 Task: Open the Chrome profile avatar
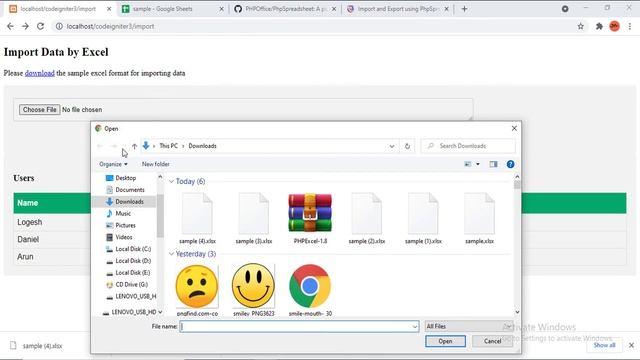(x=614, y=27)
